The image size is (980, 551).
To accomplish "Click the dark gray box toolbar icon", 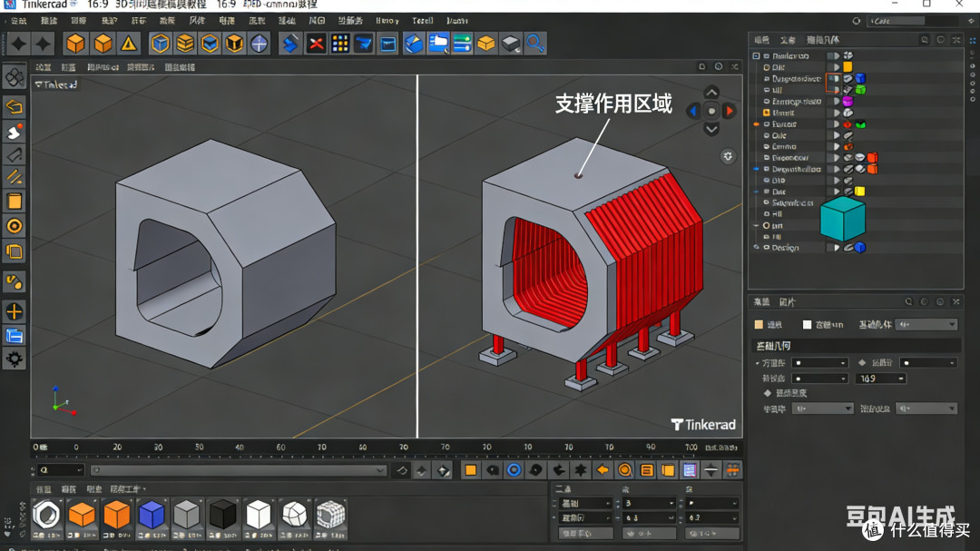I will click(x=511, y=44).
